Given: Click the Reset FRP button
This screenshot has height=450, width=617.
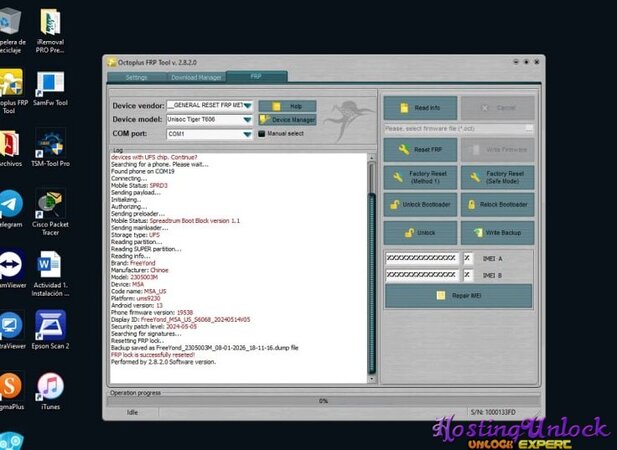Looking at the screenshot, I should (420, 149).
